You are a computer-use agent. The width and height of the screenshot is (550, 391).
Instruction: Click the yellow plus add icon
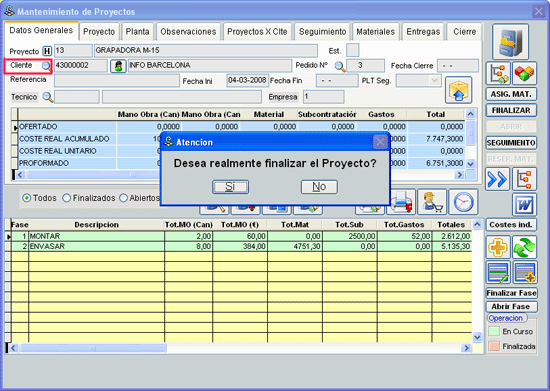[498, 247]
